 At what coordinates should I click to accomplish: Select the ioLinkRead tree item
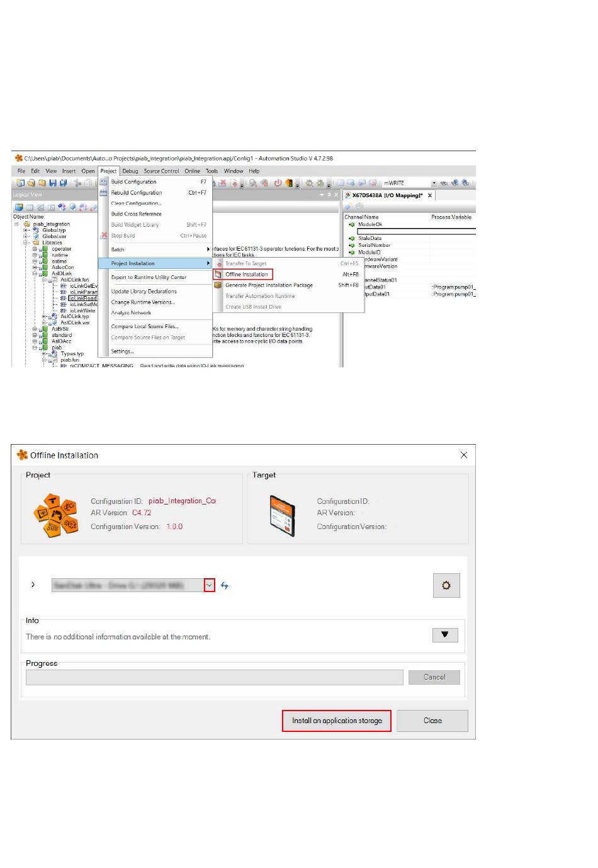click(83, 298)
